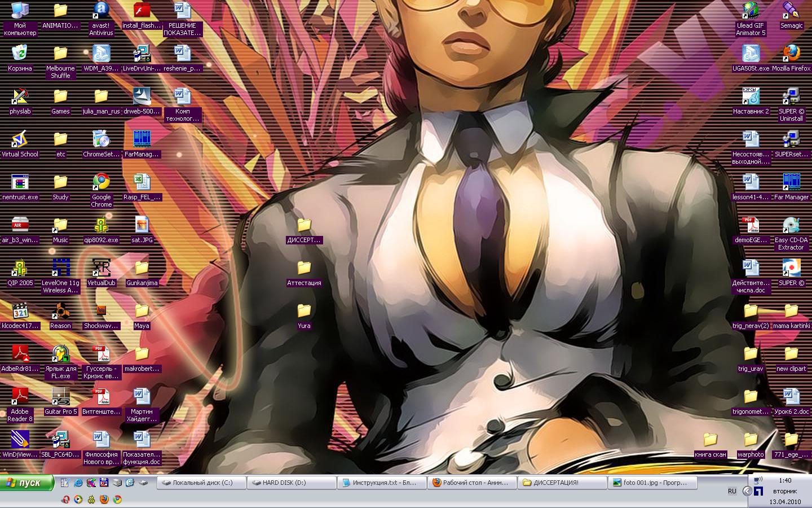Launch Firefox from quick launch bar
The image size is (812, 508).
tap(104, 500)
